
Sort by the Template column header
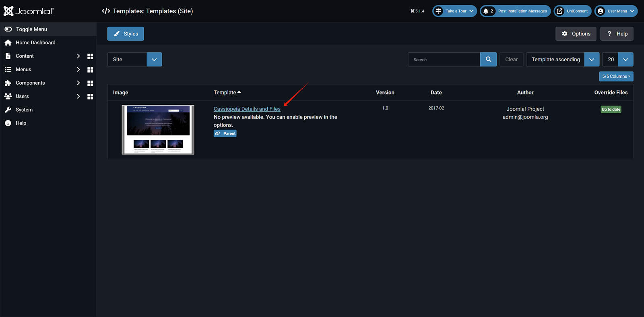[x=227, y=93]
